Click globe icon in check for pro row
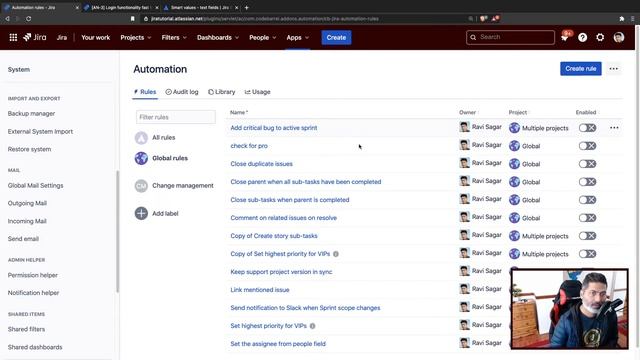This screenshot has height=360, width=640. point(514,146)
